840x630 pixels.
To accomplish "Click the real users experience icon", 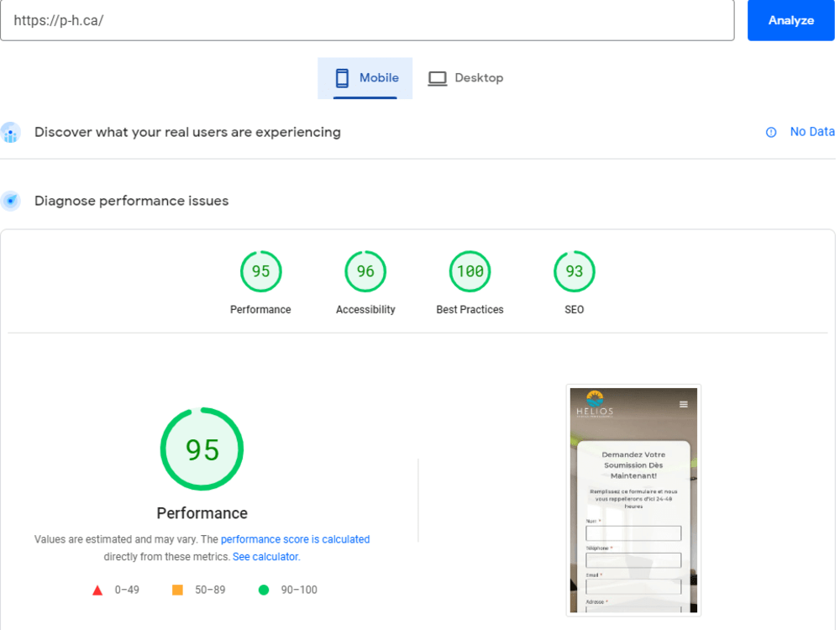I will tap(10, 133).
